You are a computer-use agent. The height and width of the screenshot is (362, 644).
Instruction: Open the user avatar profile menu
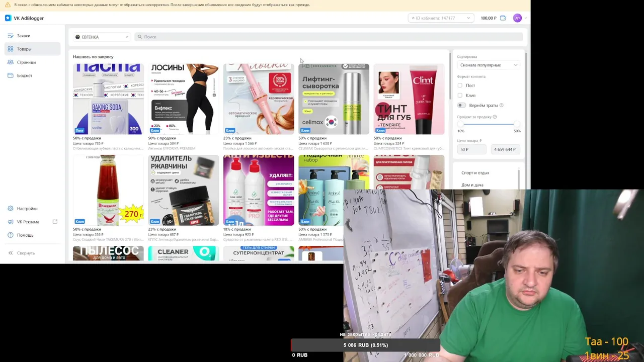coord(517,18)
